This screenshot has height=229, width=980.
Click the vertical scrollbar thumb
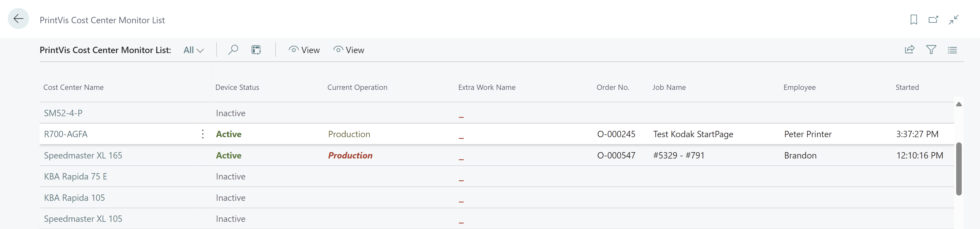tap(959, 169)
